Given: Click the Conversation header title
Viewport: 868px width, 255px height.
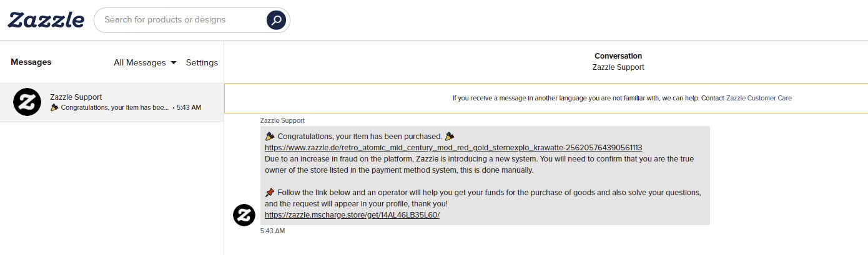Looking at the screenshot, I should click(x=618, y=56).
